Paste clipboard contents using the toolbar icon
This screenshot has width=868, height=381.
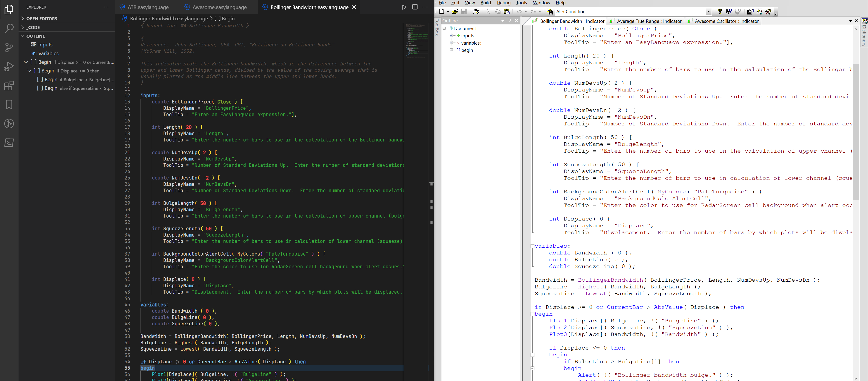click(x=507, y=11)
